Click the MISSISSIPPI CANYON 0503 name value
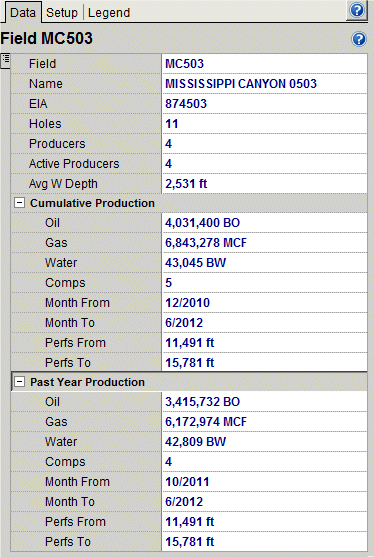The width and height of the screenshot is (374, 557). coord(241,83)
